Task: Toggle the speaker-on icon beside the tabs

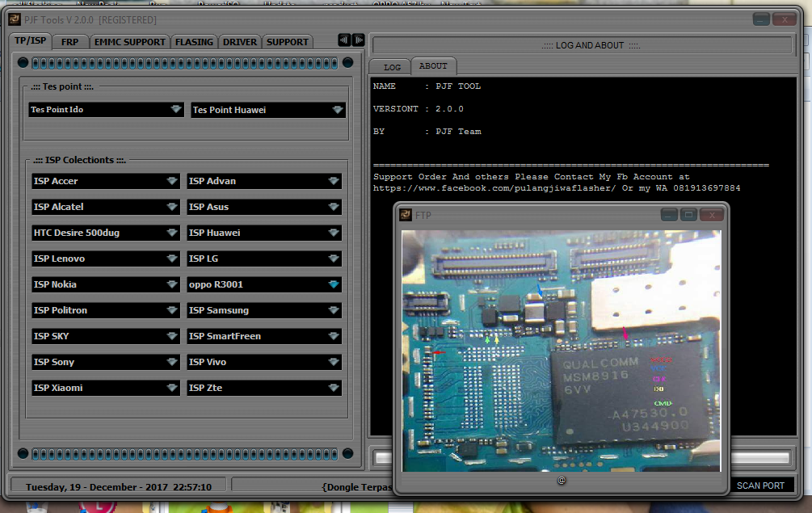Action: pyautogui.click(x=343, y=39)
